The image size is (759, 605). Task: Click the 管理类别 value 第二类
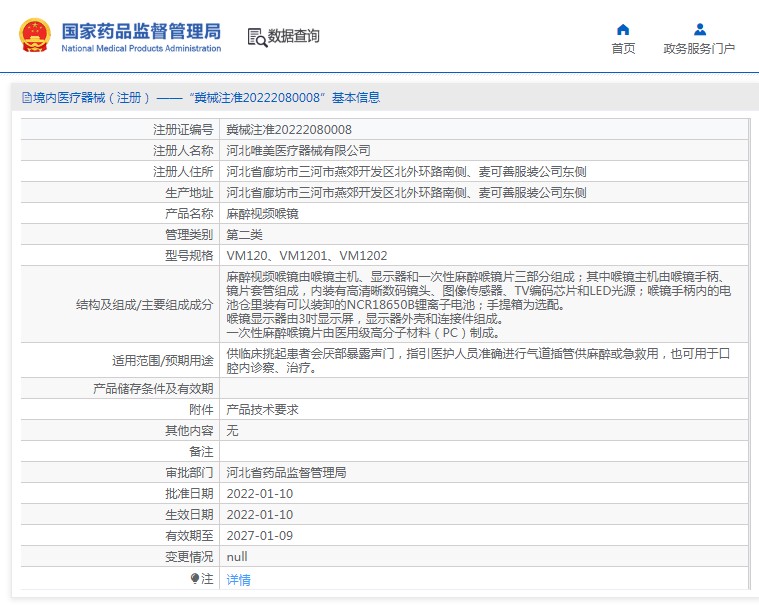point(244,235)
